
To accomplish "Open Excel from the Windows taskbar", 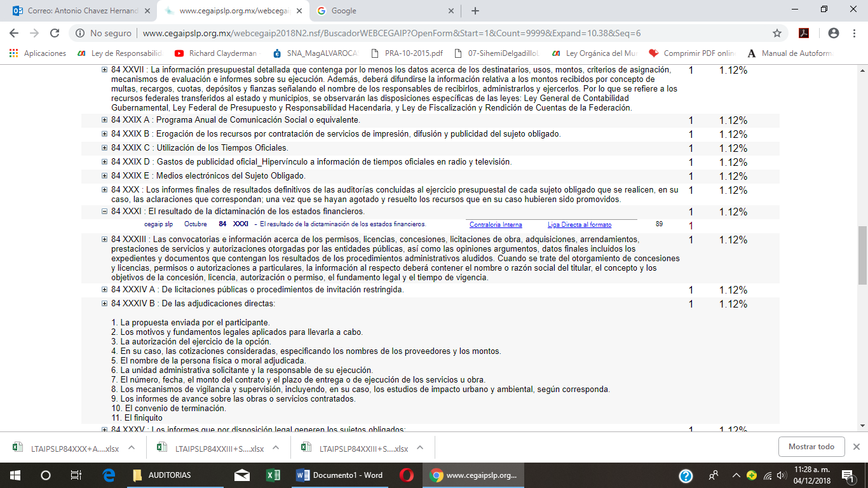I will click(x=273, y=475).
